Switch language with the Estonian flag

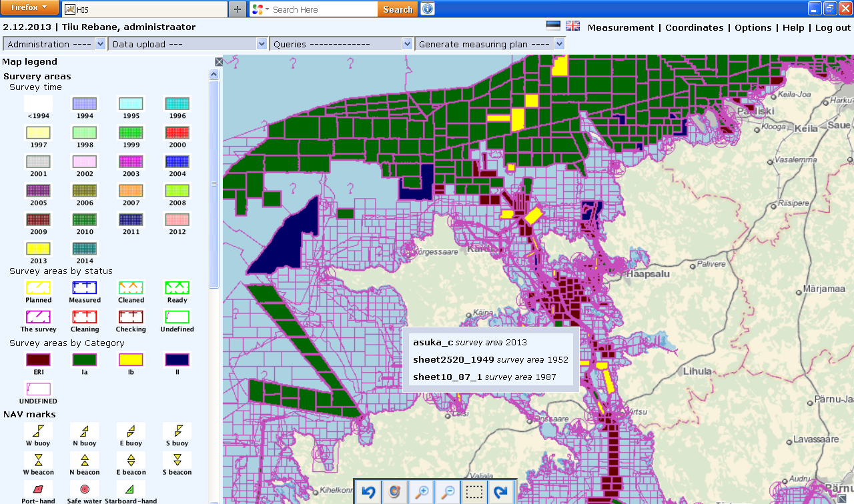coord(553,26)
